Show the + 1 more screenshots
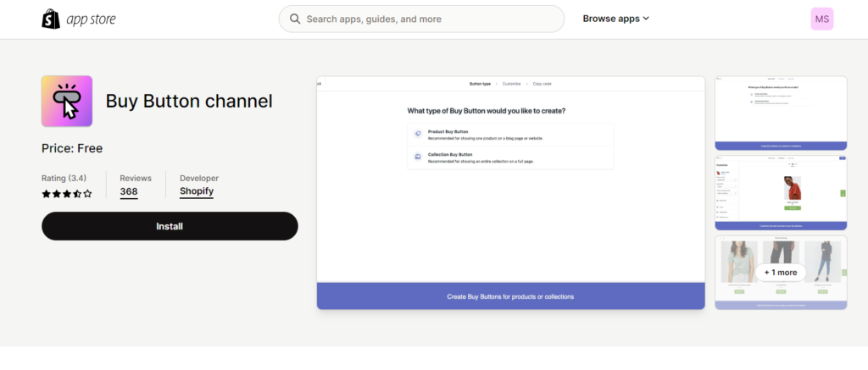 tap(781, 272)
